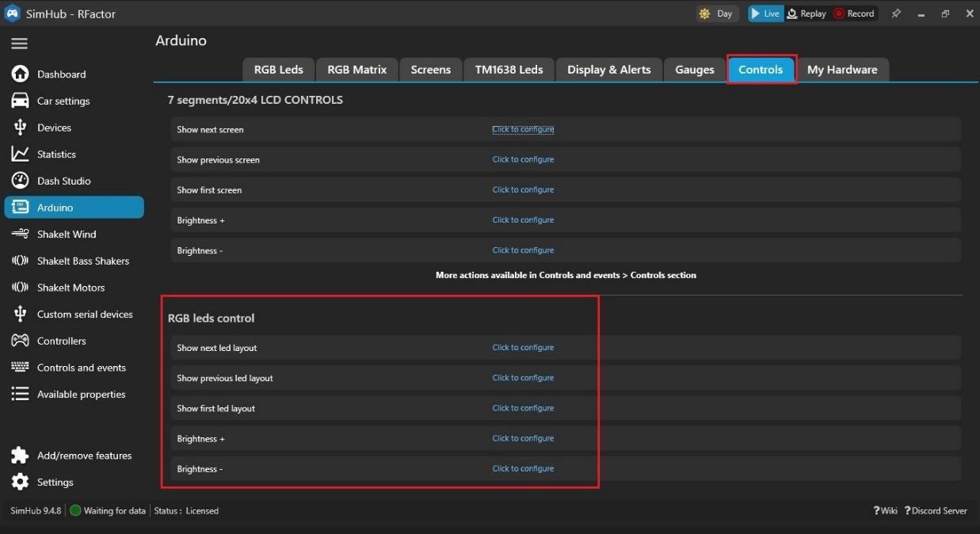980x534 pixels.
Task: Click the SimHub logo in title bar
Action: pos(13,13)
